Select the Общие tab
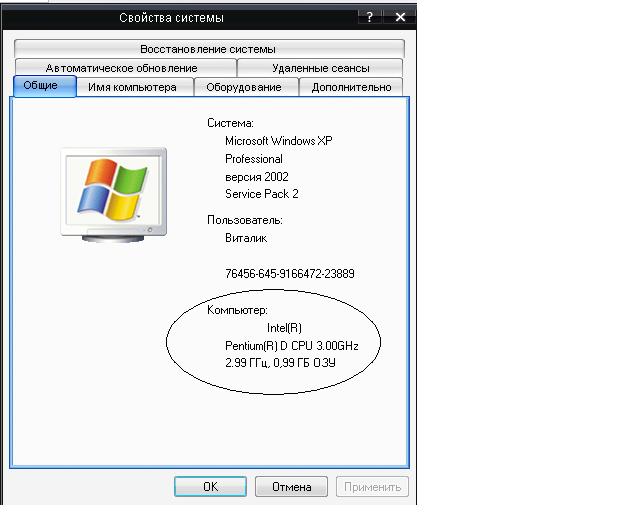 [x=44, y=86]
